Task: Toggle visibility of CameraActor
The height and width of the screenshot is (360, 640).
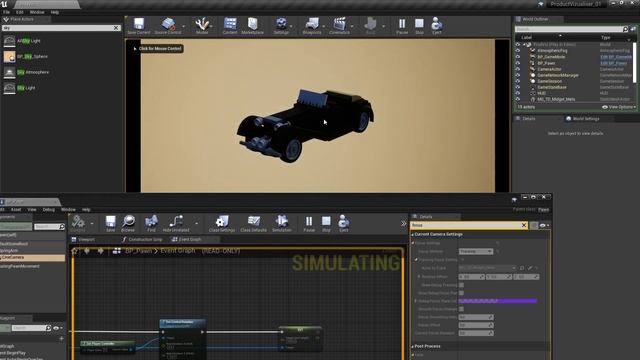Action: pyautogui.click(x=518, y=69)
